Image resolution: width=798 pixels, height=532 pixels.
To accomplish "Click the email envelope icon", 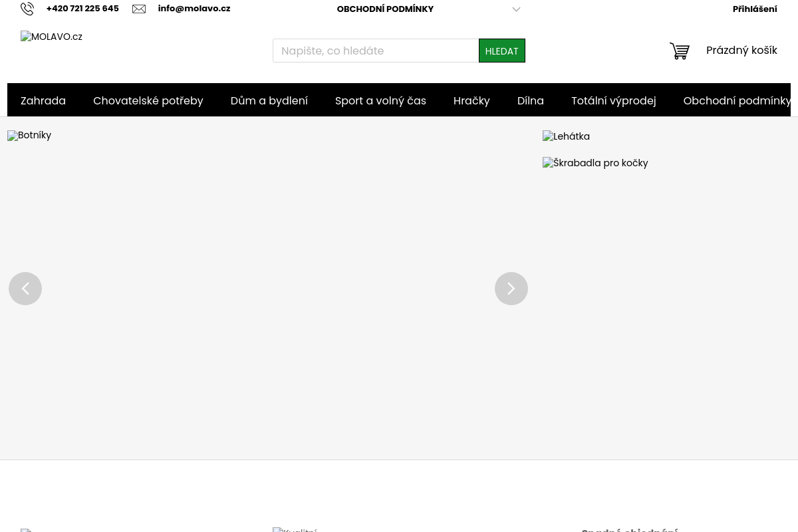I will point(139,9).
